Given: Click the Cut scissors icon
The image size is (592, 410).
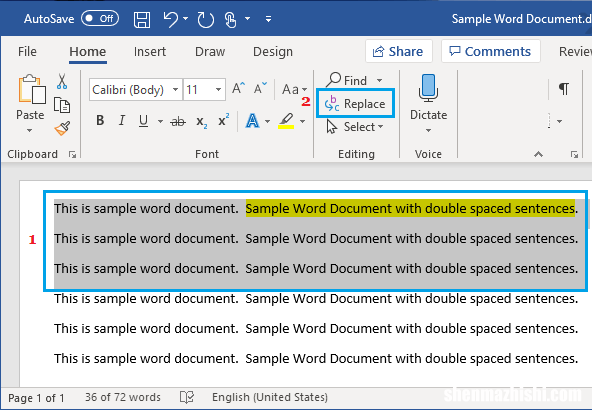Looking at the screenshot, I should [62, 81].
